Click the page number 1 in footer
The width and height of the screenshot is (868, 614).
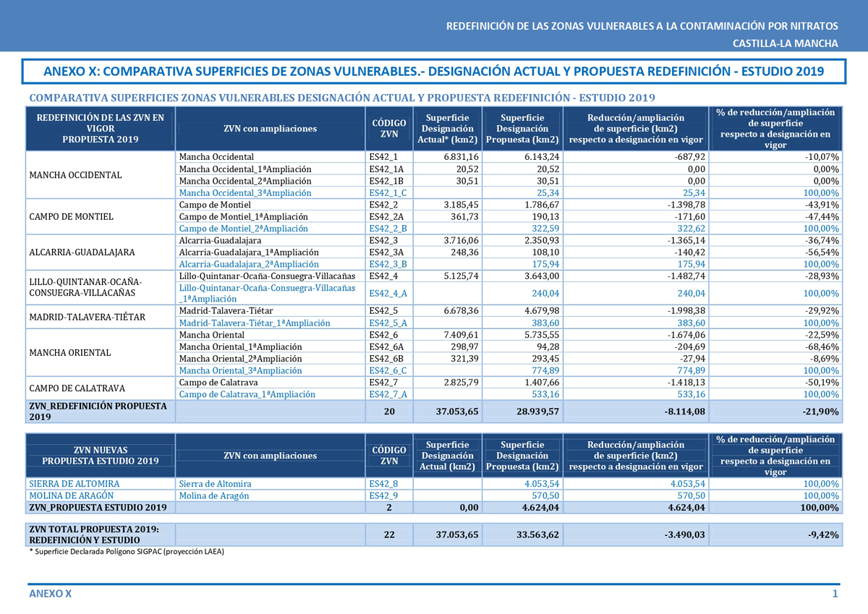[x=835, y=594]
